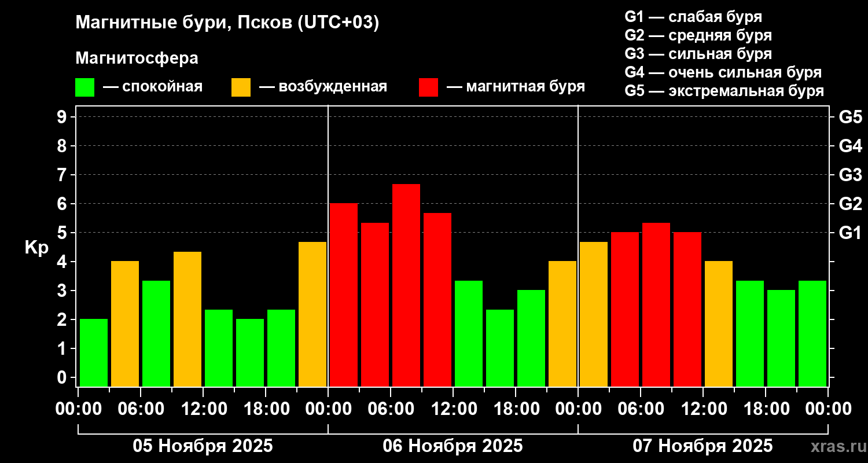Click the "G3" tick label on the right axis

pyautogui.click(x=851, y=175)
